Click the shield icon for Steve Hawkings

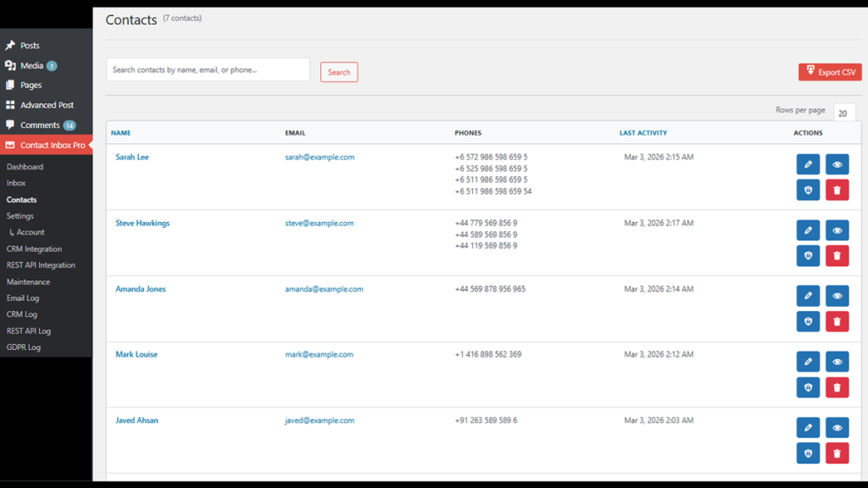(808, 255)
